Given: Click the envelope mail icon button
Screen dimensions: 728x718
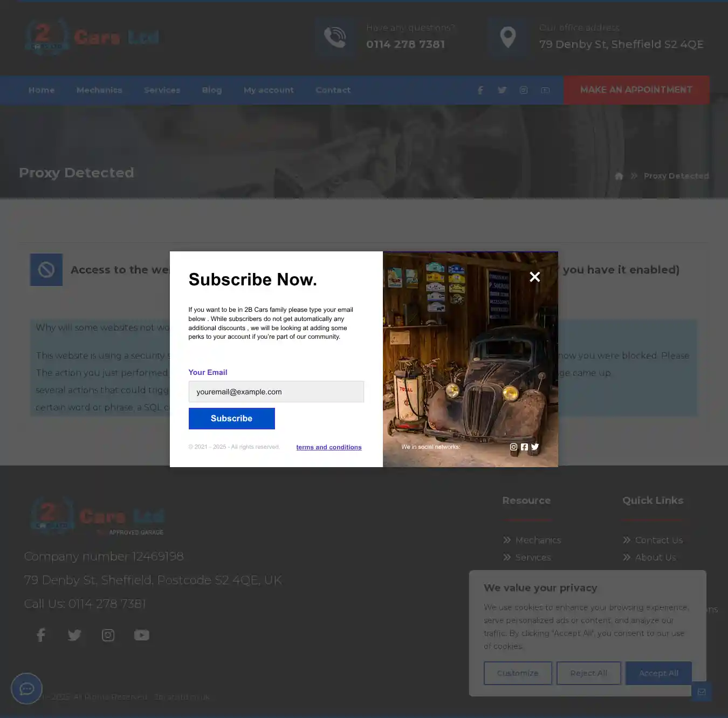Looking at the screenshot, I should pyautogui.click(x=701, y=692).
